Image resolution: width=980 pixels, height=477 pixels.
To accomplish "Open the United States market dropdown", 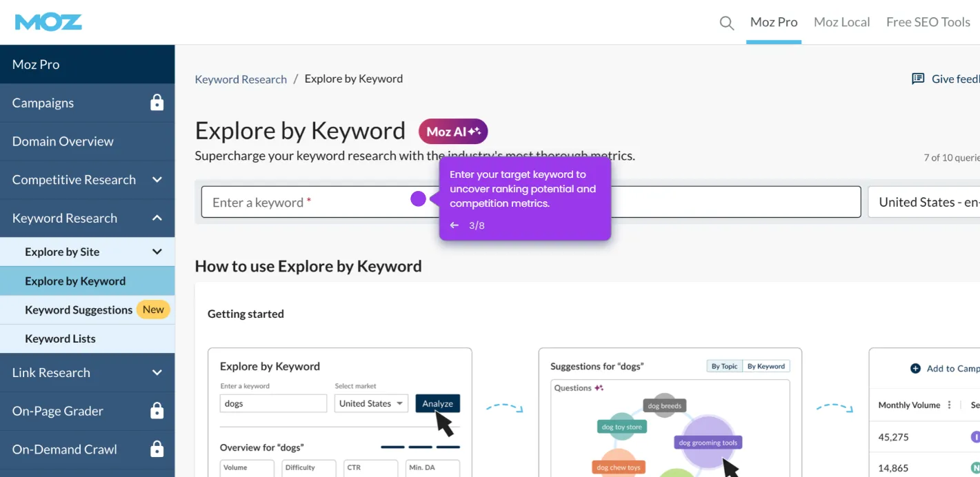I will [923, 202].
